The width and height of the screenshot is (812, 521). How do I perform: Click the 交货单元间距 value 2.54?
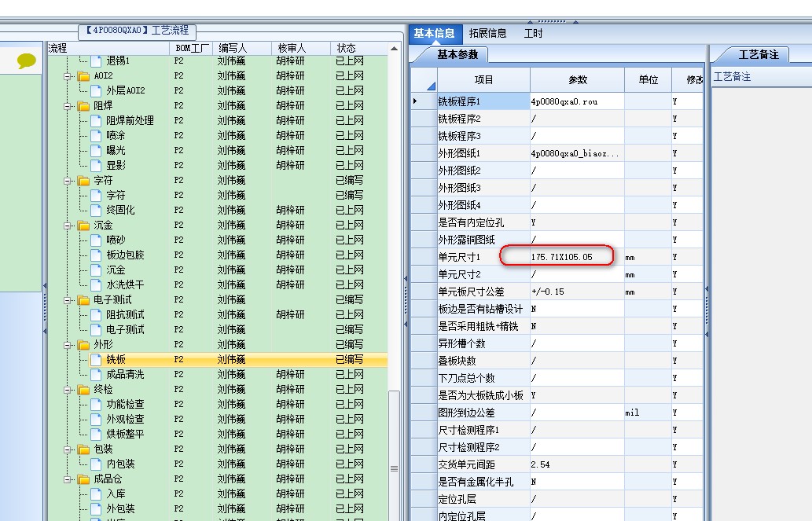pos(577,464)
